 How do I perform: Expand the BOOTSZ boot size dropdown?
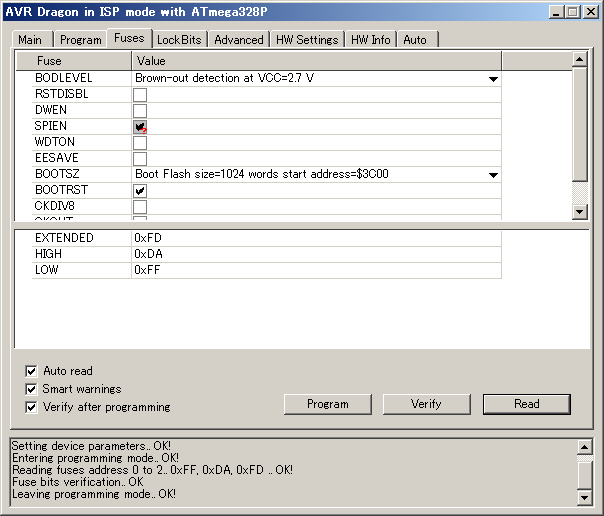pos(493,175)
